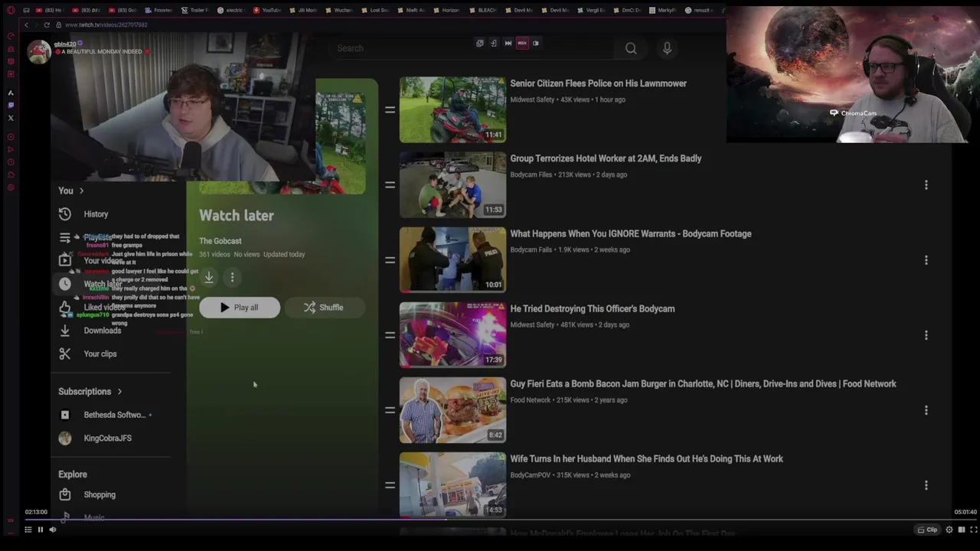Toggle theatre mode in Twitch player
The image size is (980, 551).
point(962,530)
